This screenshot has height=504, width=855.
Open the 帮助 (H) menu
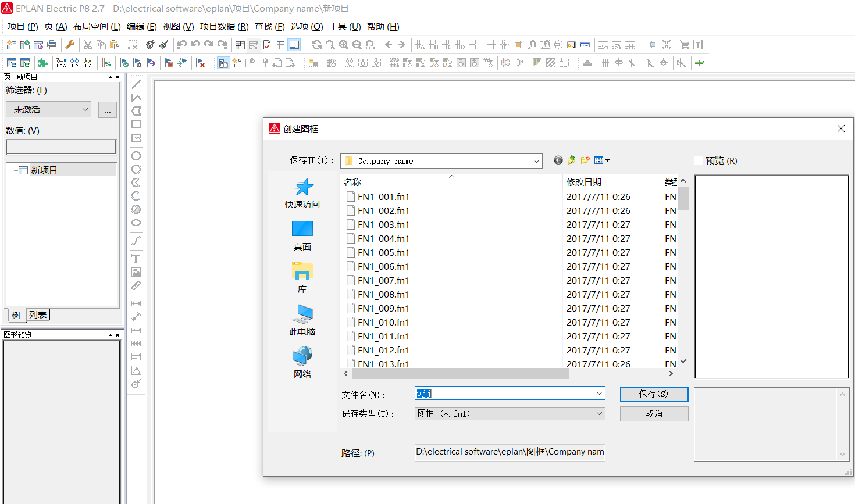coord(383,27)
